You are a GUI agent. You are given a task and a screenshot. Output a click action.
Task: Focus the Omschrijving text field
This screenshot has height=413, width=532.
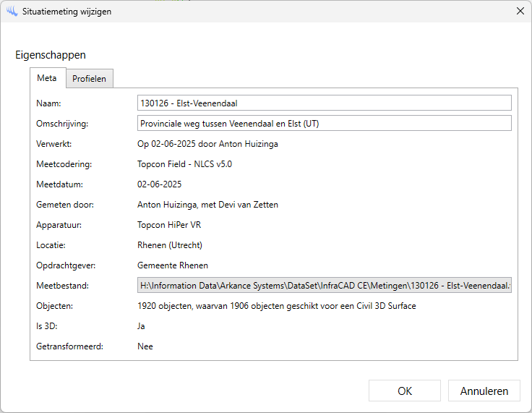click(x=324, y=124)
